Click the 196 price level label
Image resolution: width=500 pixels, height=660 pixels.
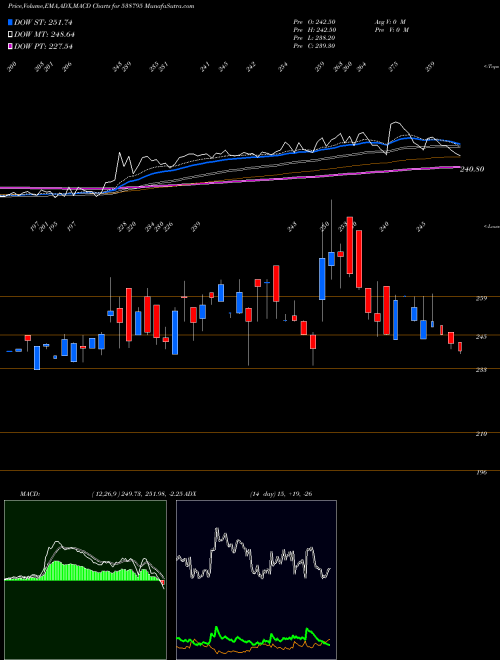(481, 473)
